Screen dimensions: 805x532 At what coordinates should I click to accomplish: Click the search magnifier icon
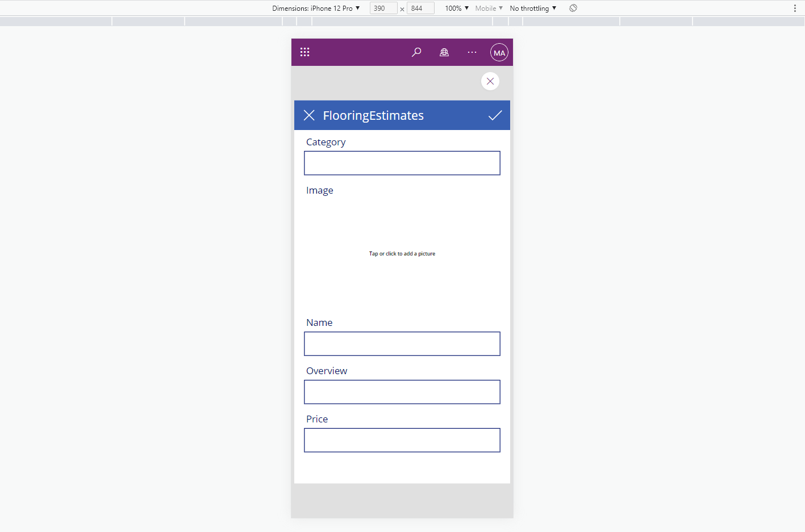[416, 52]
